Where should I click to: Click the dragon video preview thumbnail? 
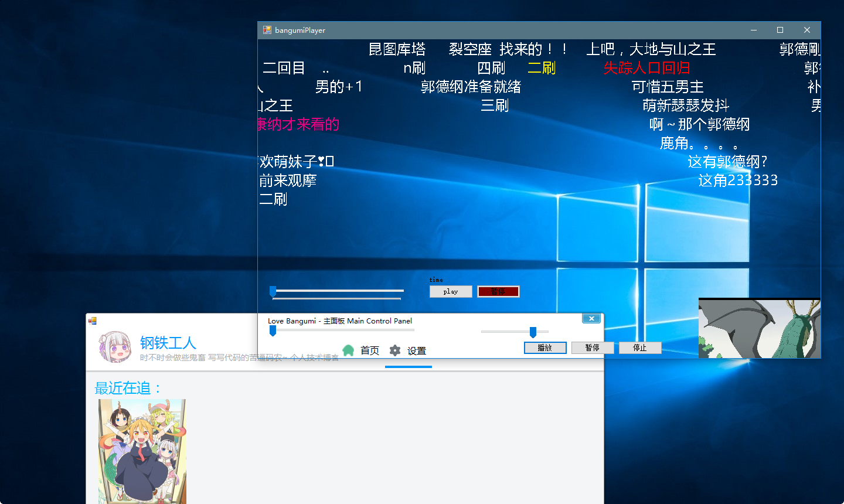point(759,328)
